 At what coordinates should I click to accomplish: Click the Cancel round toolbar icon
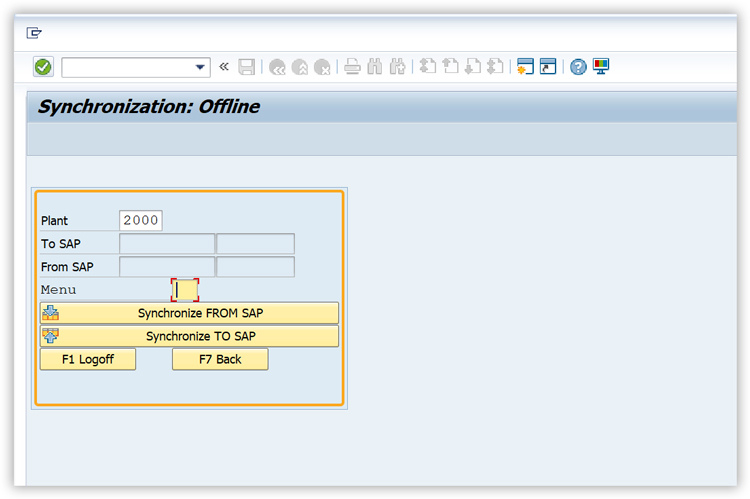pyautogui.click(x=322, y=67)
